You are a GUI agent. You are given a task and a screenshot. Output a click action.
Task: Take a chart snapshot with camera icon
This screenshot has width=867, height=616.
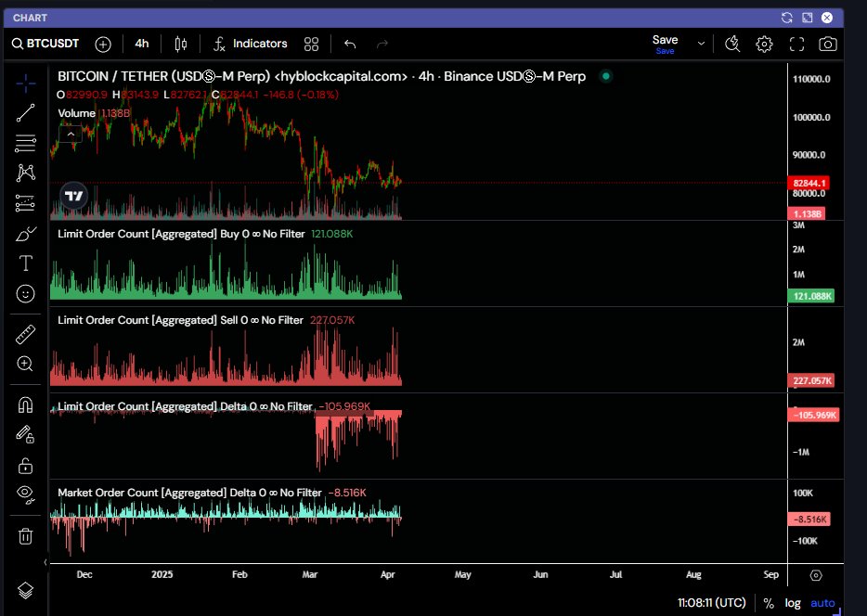click(828, 45)
